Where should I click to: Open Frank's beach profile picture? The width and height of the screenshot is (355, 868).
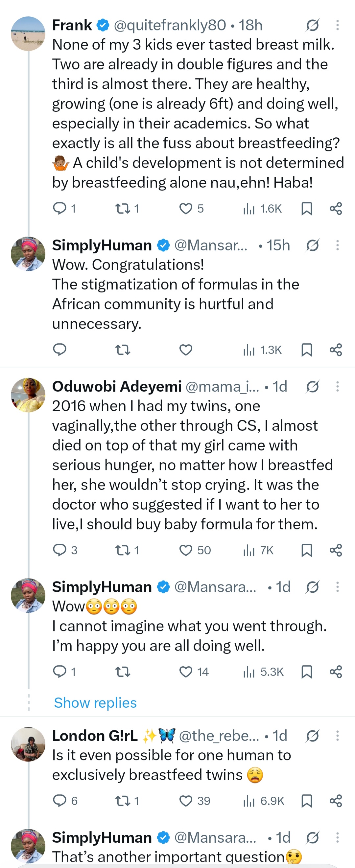(x=28, y=34)
